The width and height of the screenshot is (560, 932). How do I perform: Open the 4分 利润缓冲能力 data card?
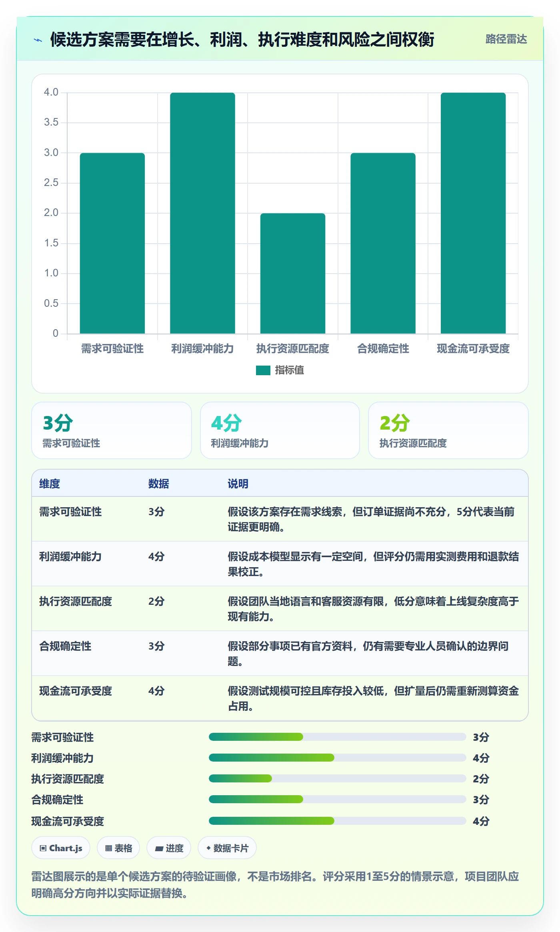[280, 430]
